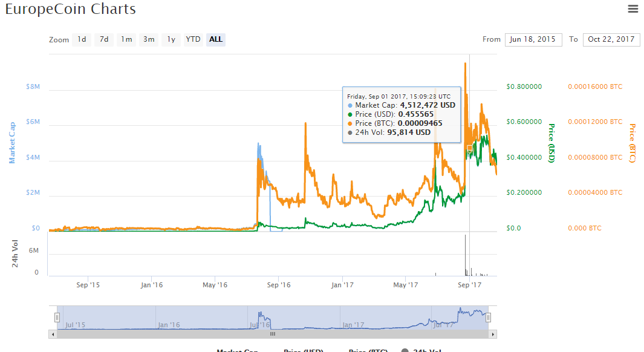Click the Sep '17 x-axis label
The width and height of the screenshot is (644, 352).
pos(469,285)
